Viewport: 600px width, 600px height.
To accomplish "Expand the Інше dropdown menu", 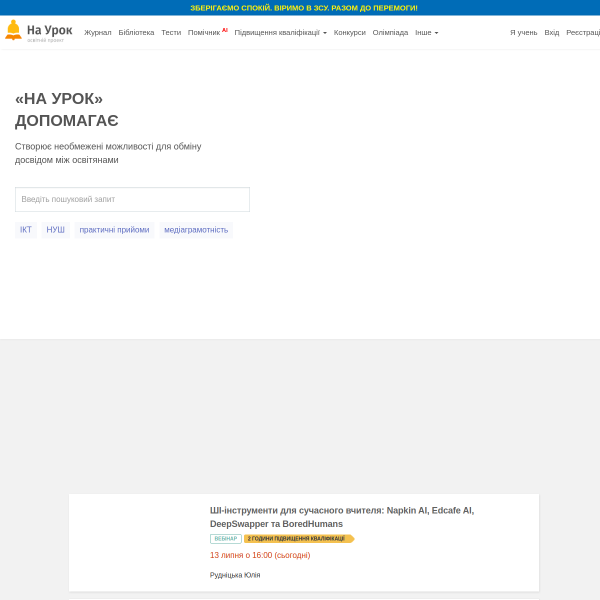I will (x=427, y=33).
